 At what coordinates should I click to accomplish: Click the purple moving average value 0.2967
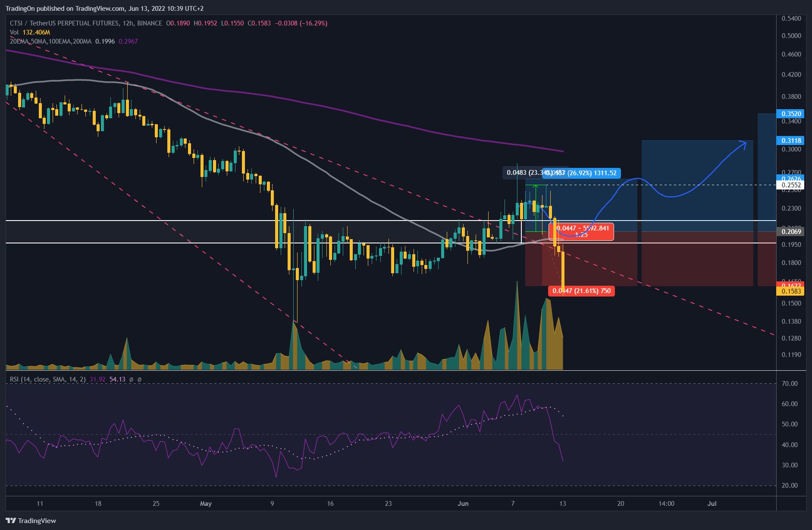(x=128, y=41)
